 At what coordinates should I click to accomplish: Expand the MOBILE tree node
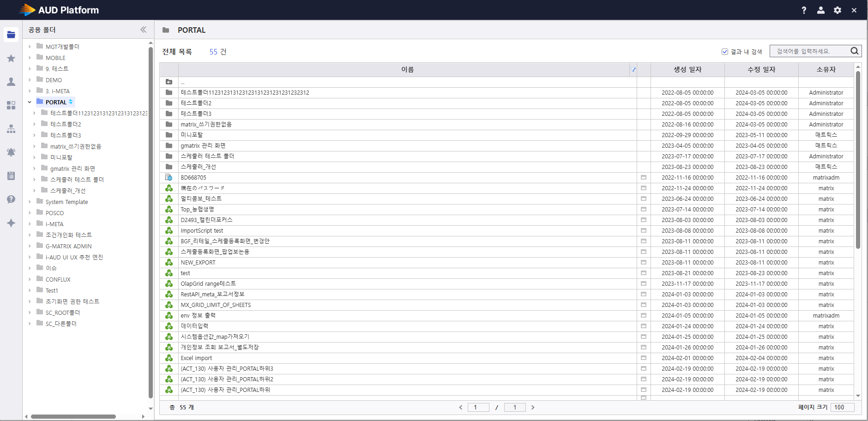(30, 58)
